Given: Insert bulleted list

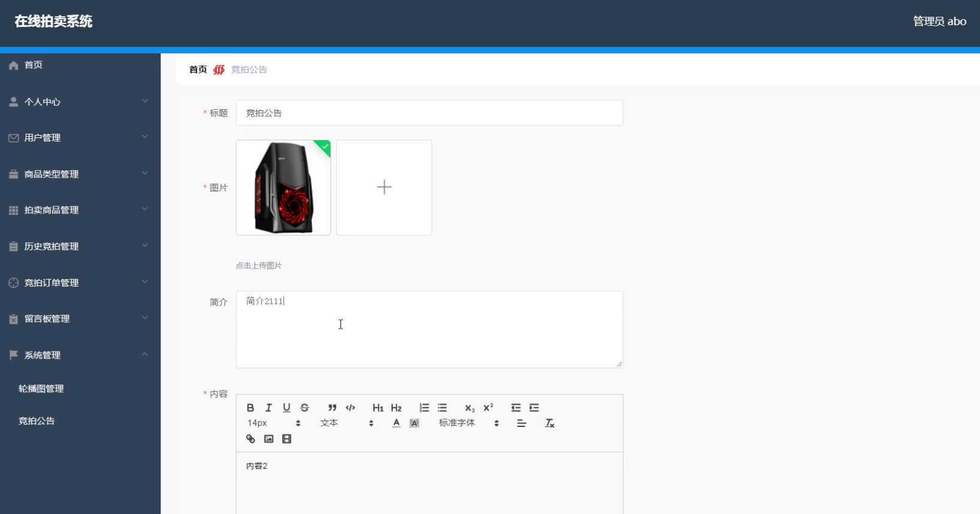Looking at the screenshot, I should pos(442,408).
